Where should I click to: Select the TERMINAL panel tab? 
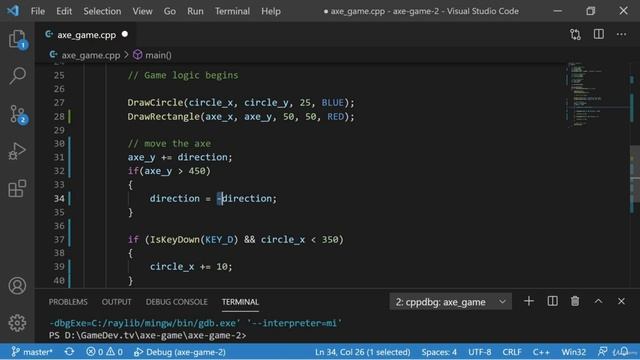240,302
